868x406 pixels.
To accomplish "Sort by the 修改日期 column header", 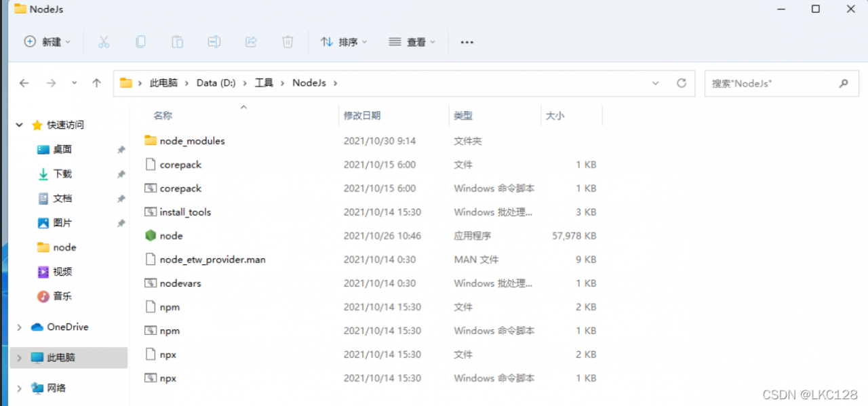I will [362, 116].
